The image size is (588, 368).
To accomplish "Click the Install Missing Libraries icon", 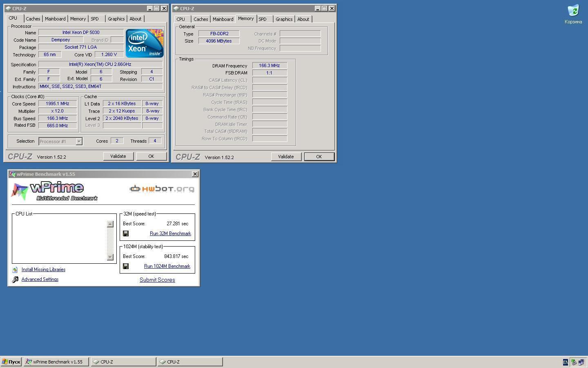I will tap(15, 269).
